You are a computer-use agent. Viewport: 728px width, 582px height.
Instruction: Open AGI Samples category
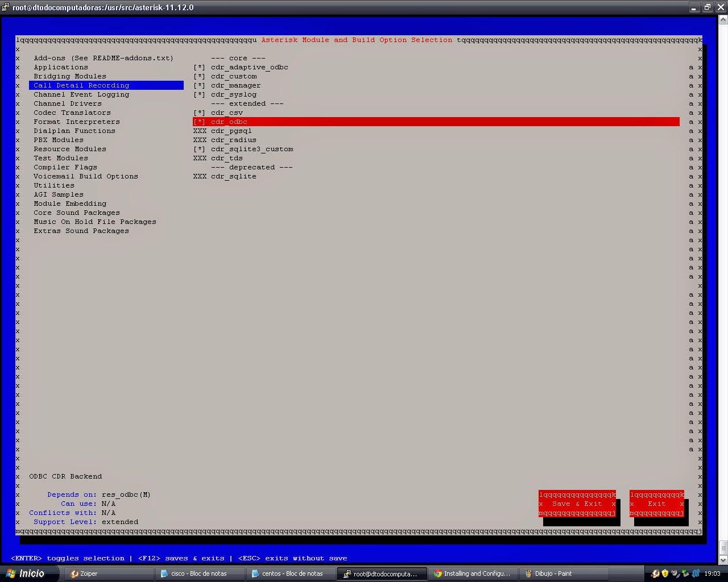click(x=59, y=194)
